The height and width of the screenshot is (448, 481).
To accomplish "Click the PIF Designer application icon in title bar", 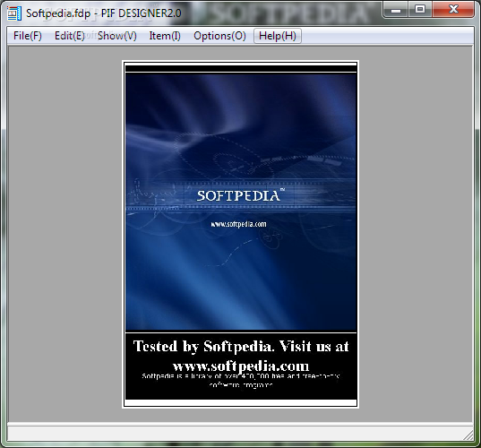I will 14,13.
